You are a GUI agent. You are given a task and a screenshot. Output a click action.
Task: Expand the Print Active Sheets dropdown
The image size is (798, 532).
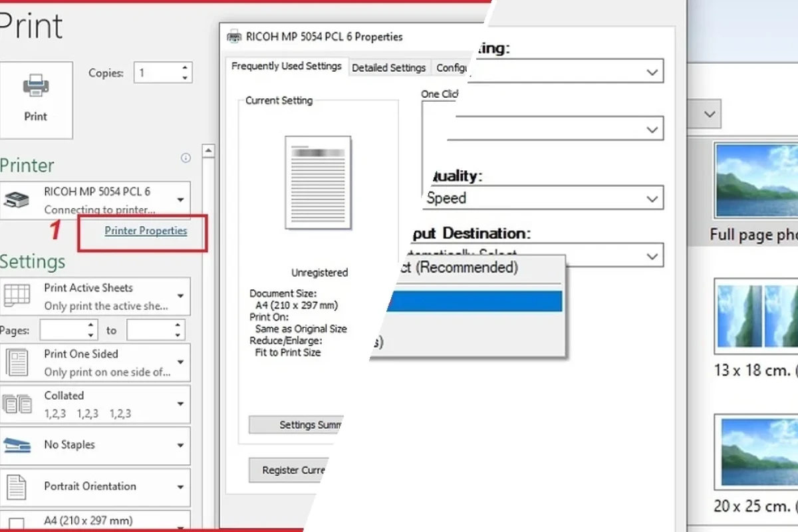click(95, 297)
